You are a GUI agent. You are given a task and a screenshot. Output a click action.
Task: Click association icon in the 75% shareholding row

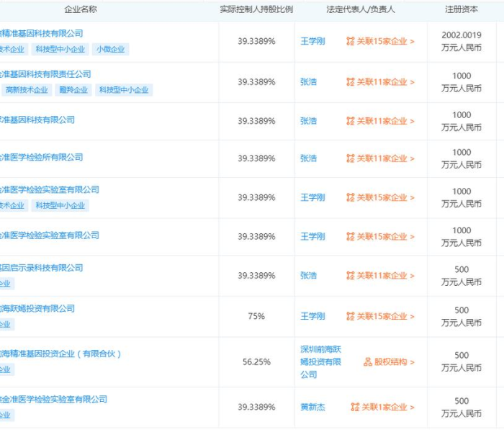[x=351, y=317]
